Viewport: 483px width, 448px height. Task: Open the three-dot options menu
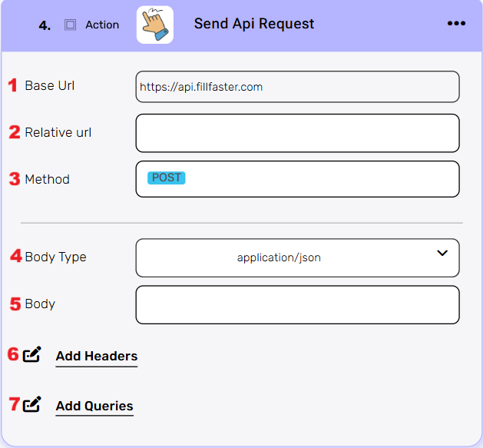click(456, 24)
